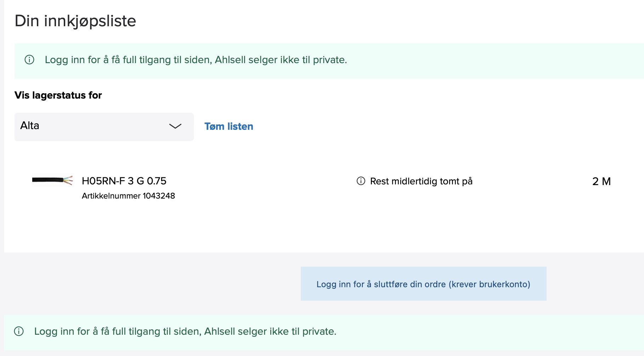Viewport: 644px width, 356px height.
Task: Click the Tøm listen link
Action: tap(228, 126)
